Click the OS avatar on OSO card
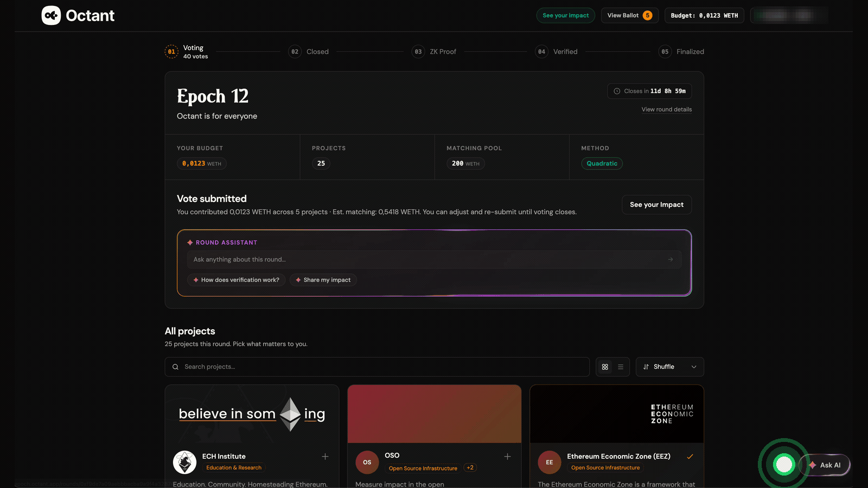Viewport: 868px width, 488px height. tap(367, 463)
